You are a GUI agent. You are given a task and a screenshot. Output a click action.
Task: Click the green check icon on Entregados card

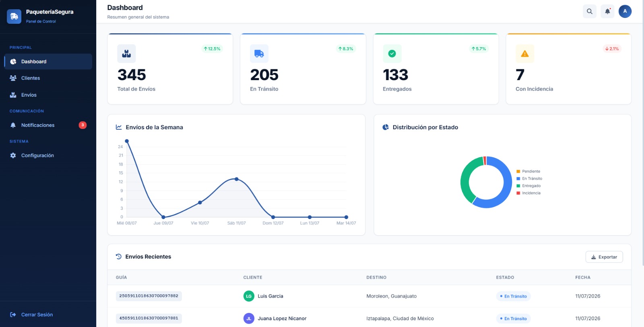click(392, 54)
